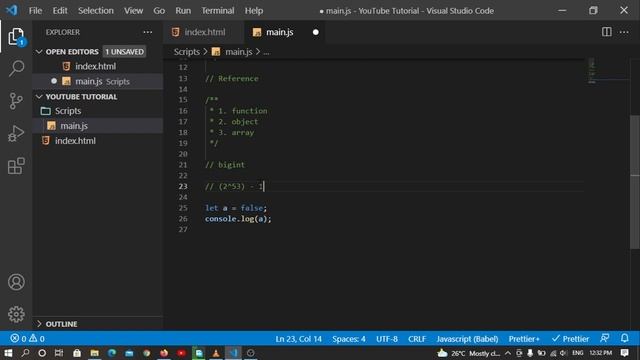Open File Explorer from taskbar
This screenshot has width=640, height=360.
click(94, 353)
